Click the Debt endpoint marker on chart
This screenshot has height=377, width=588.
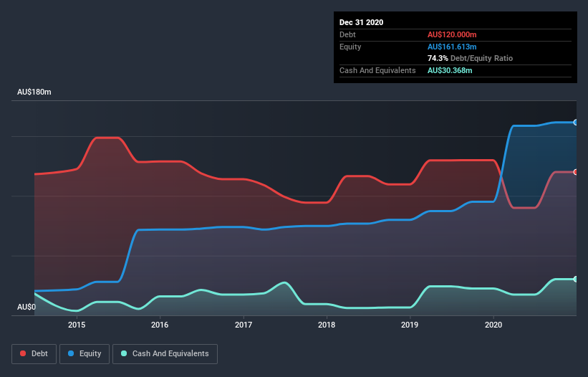tap(576, 172)
